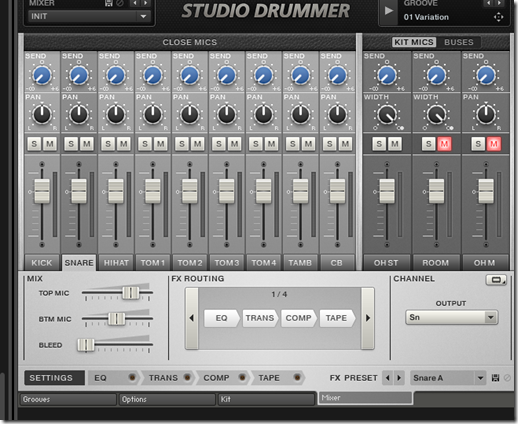
Task: Select the TRANS block in FX routing
Action: (260, 318)
